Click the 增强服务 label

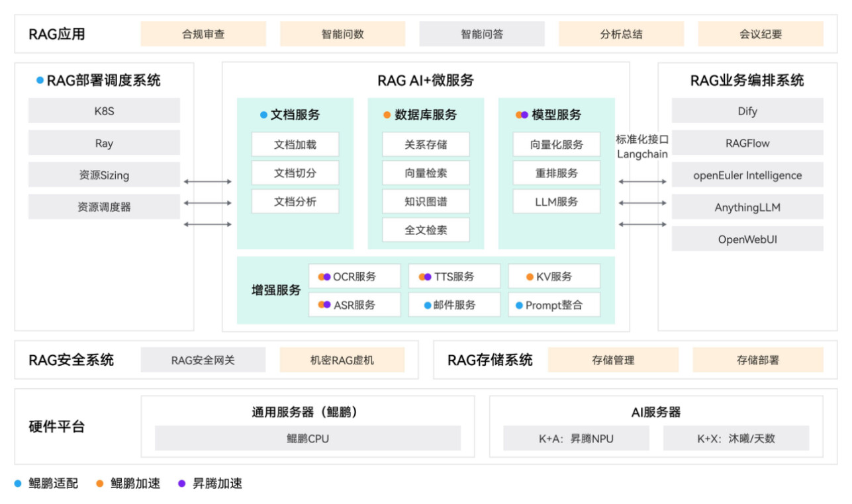click(276, 290)
